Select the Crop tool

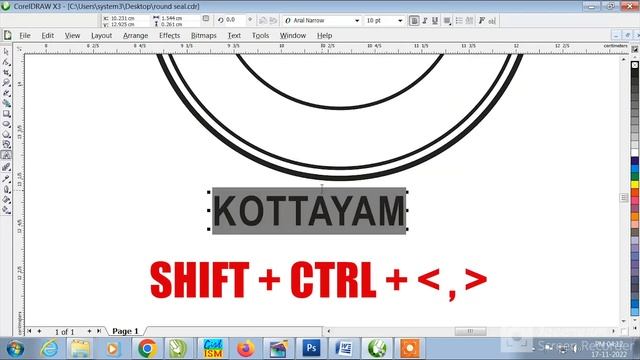click(6, 73)
